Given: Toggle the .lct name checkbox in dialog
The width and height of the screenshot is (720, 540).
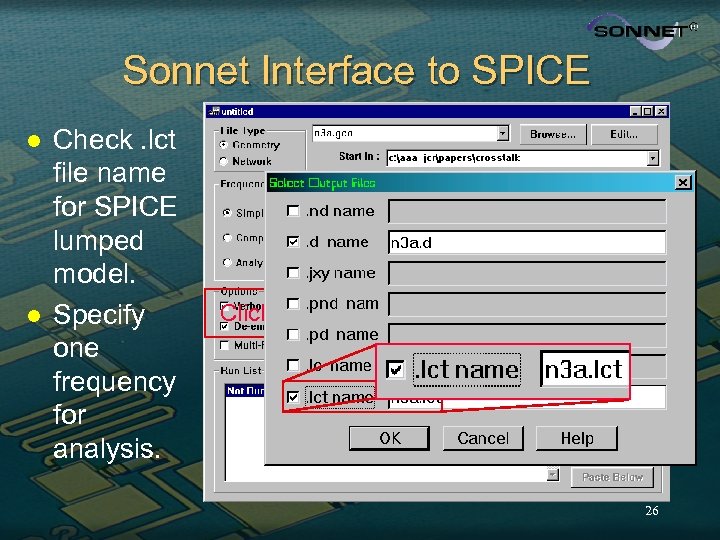Looking at the screenshot, I should [x=292, y=397].
